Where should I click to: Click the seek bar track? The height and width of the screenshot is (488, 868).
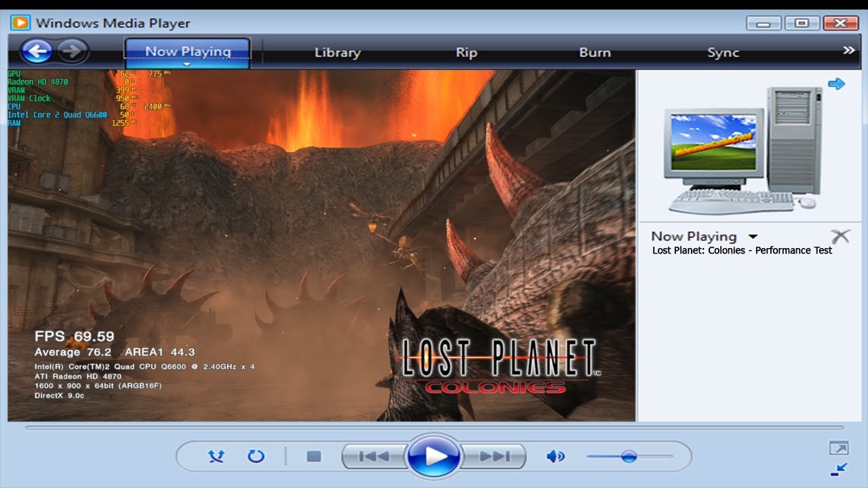click(434, 428)
